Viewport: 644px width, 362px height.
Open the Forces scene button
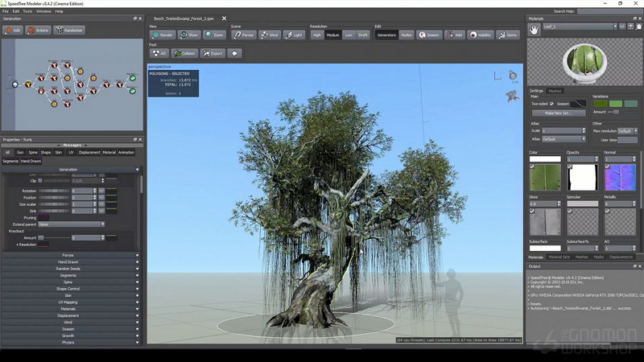click(x=244, y=35)
